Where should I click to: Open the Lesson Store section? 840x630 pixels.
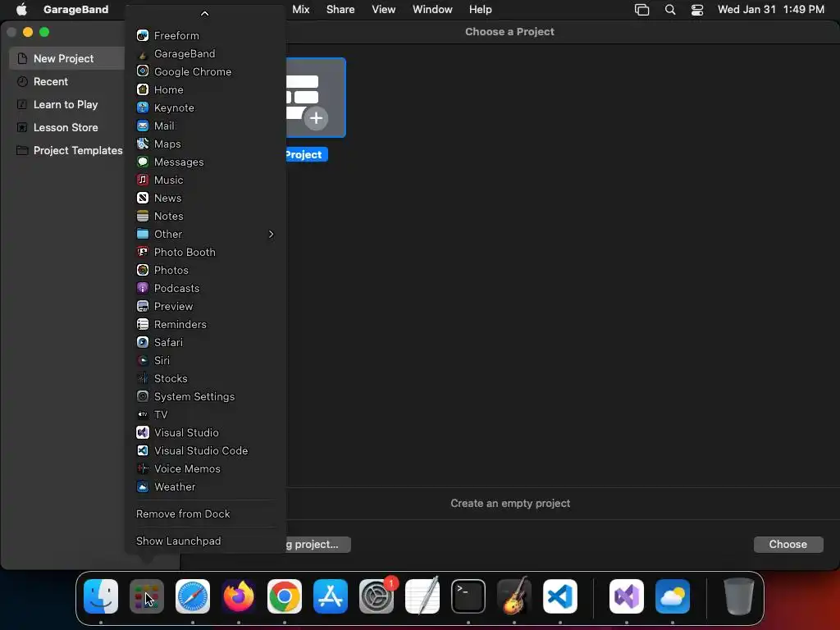[x=66, y=127]
